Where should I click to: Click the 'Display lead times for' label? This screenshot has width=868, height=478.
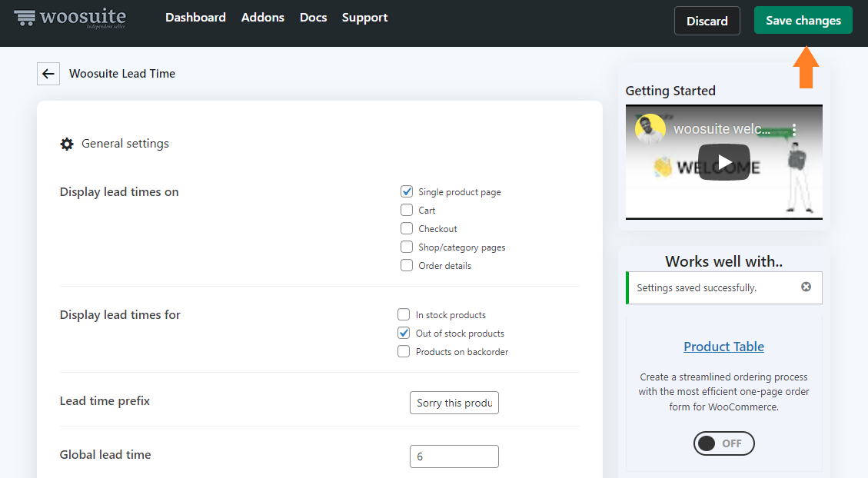120,315
